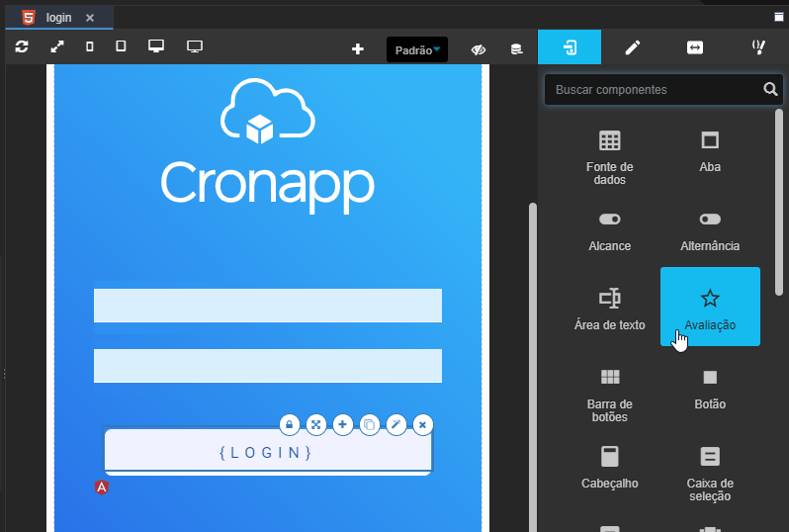Select the tablet viewport icon
This screenshot has width=789, height=532.
121,46
